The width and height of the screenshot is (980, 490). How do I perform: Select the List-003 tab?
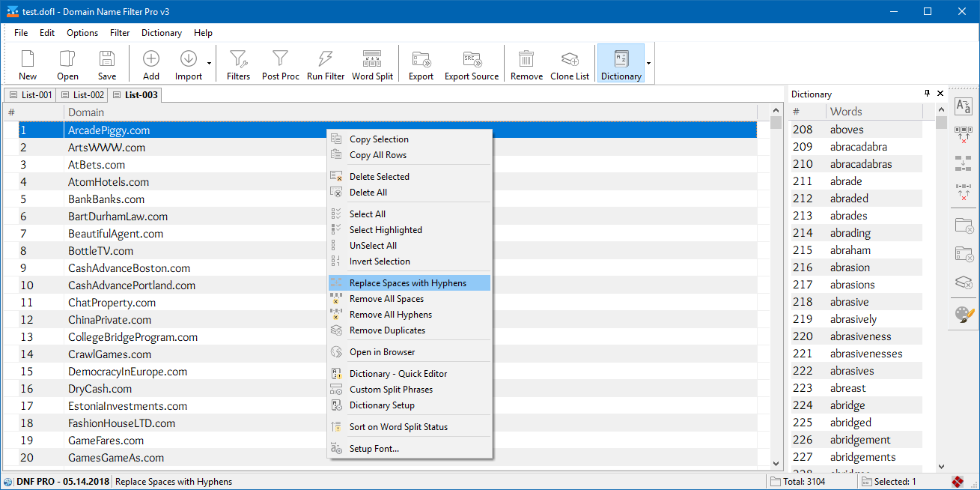click(x=135, y=94)
